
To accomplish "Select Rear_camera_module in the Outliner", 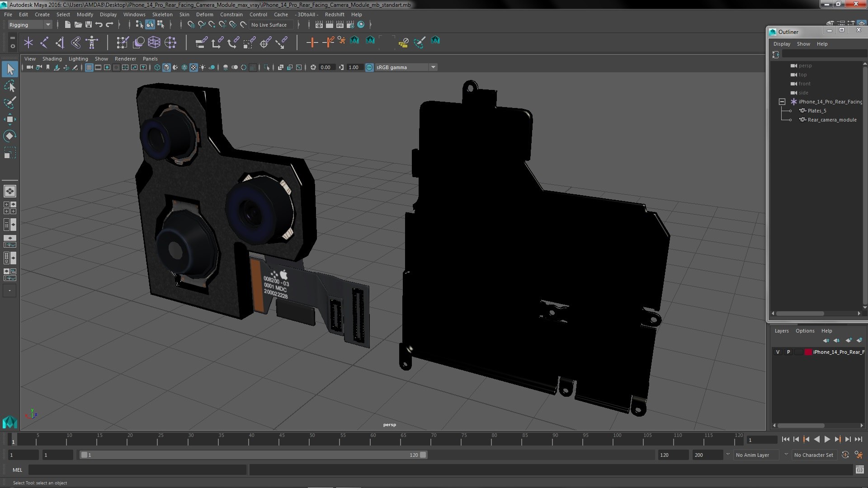I will 831,120.
